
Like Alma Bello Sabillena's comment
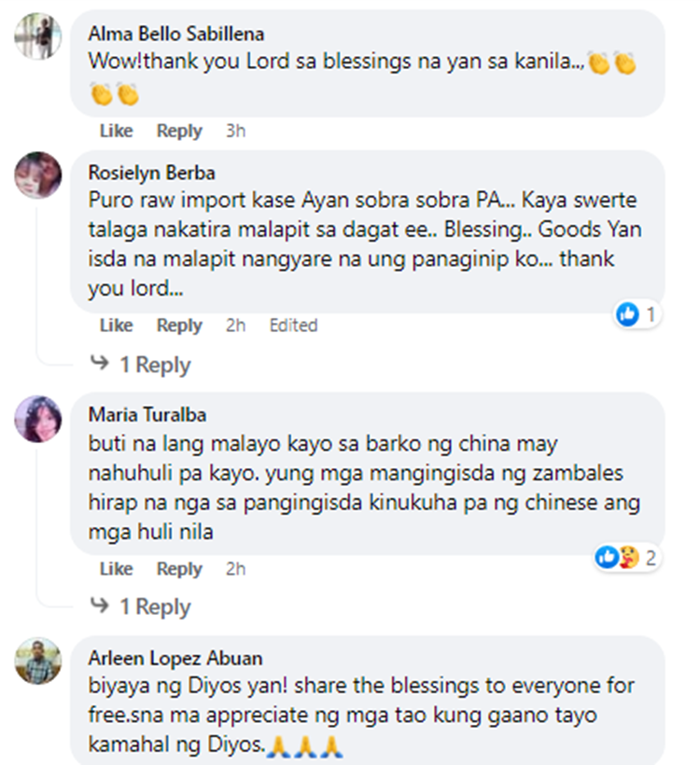point(116,131)
